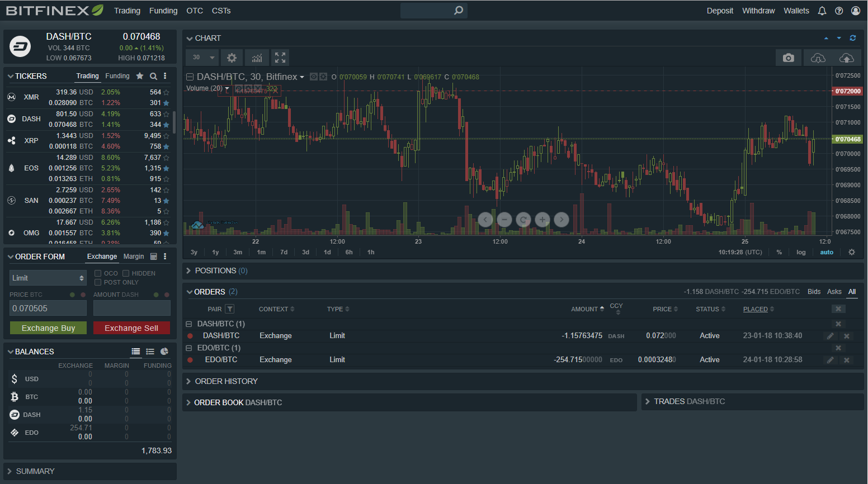Click the AMOUNT DASH input field
868x484 pixels.
click(x=132, y=308)
